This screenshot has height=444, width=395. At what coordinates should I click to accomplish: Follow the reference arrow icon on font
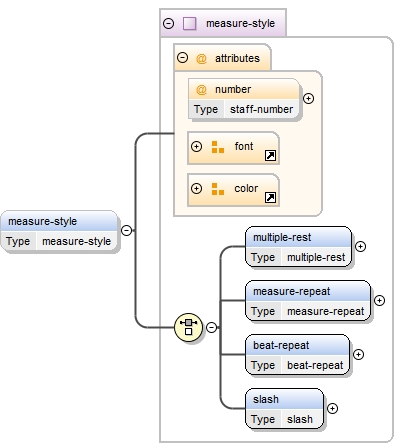coord(270,155)
